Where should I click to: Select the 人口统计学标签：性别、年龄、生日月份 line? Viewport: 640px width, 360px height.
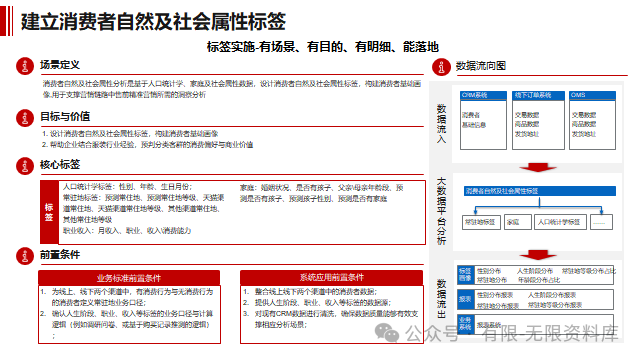click(x=127, y=187)
